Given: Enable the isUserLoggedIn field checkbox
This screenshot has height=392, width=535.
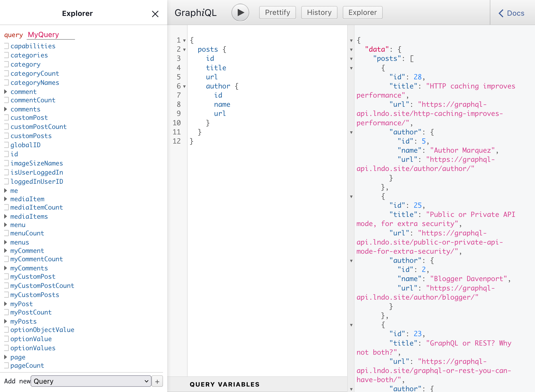Looking at the screenshot, I should point(7,173).
